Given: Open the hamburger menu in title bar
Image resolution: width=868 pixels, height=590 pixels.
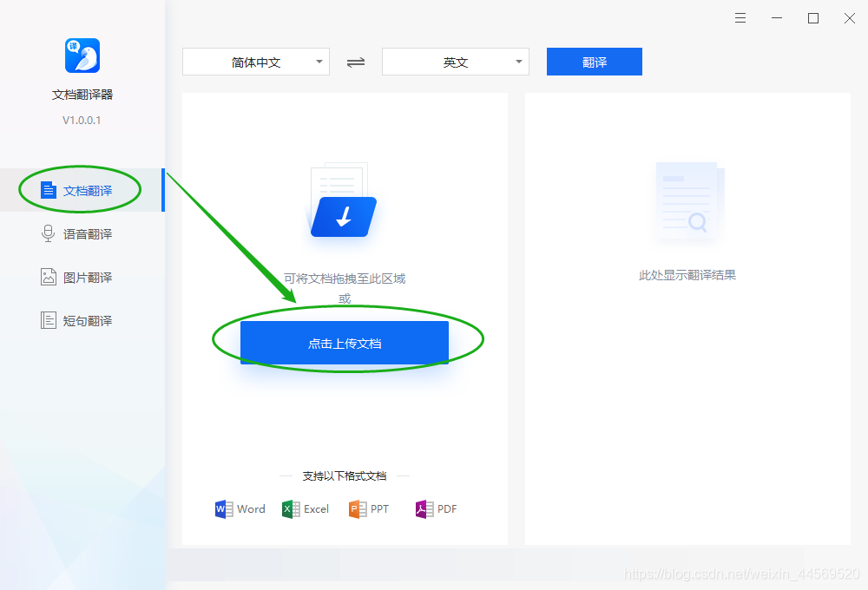Looking at the screenshot, I should [740, 18].
